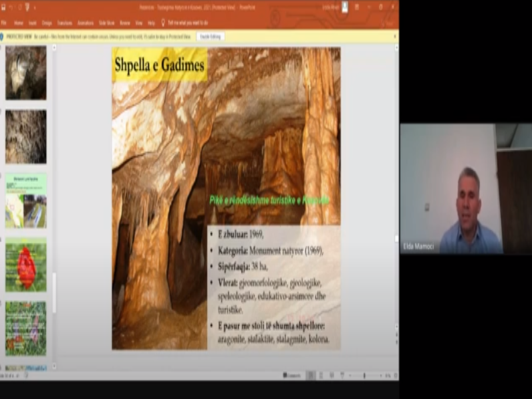This screenshot has height=399, width=532.
Task: Open the File menu
Action: 4,23
